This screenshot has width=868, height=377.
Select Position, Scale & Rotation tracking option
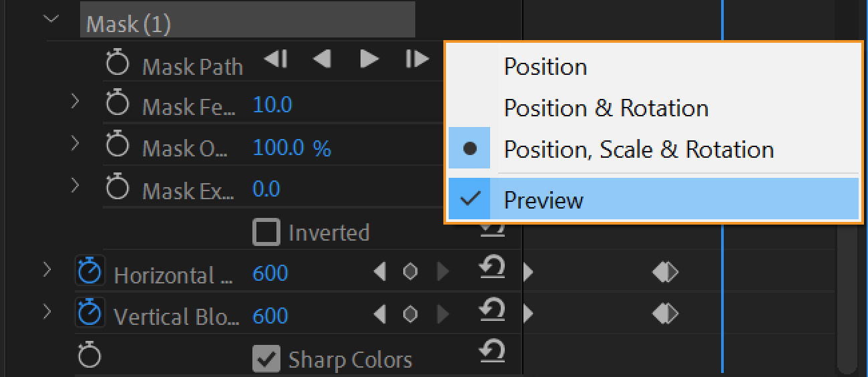(638, 149)
